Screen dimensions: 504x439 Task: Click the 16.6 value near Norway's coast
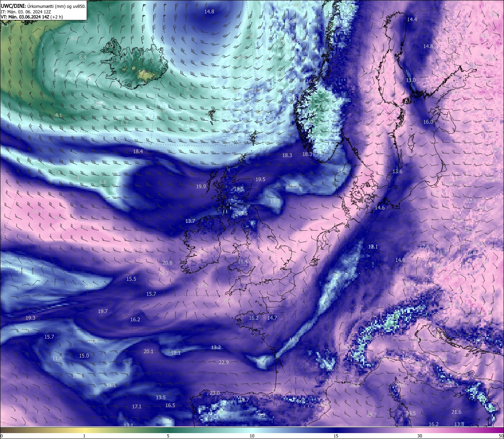[x=311, y=81]
